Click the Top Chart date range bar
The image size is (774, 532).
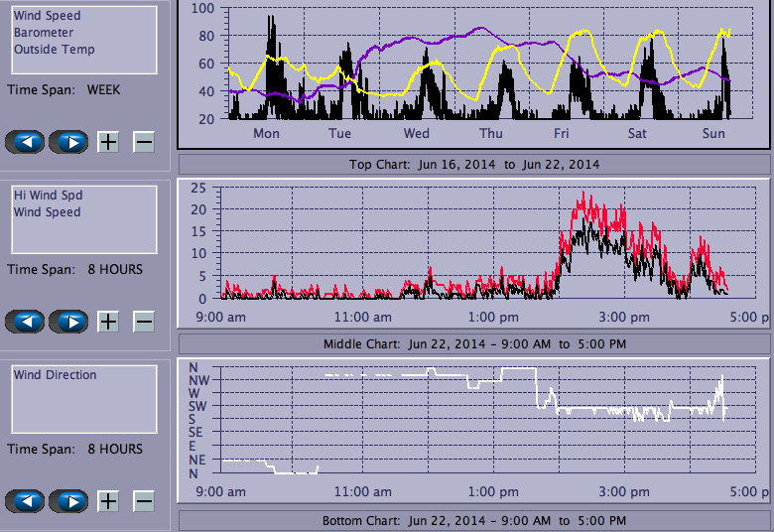pyautogui.click(x=473, y=164)
